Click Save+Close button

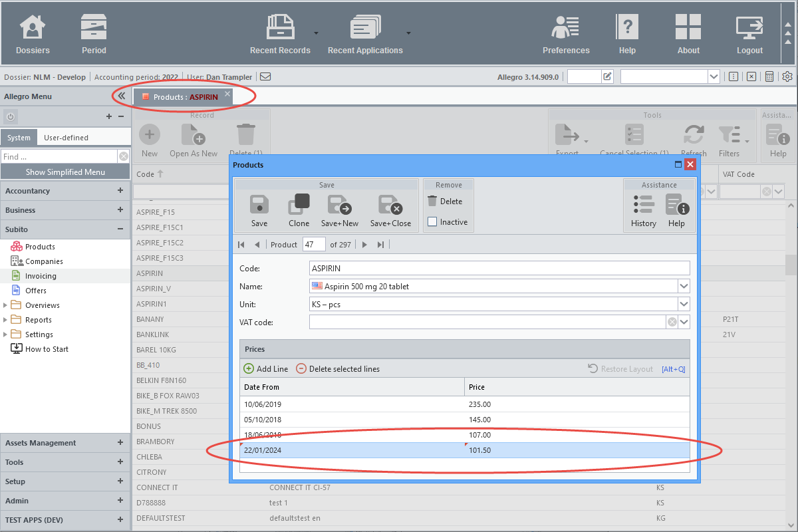(390, 211)
